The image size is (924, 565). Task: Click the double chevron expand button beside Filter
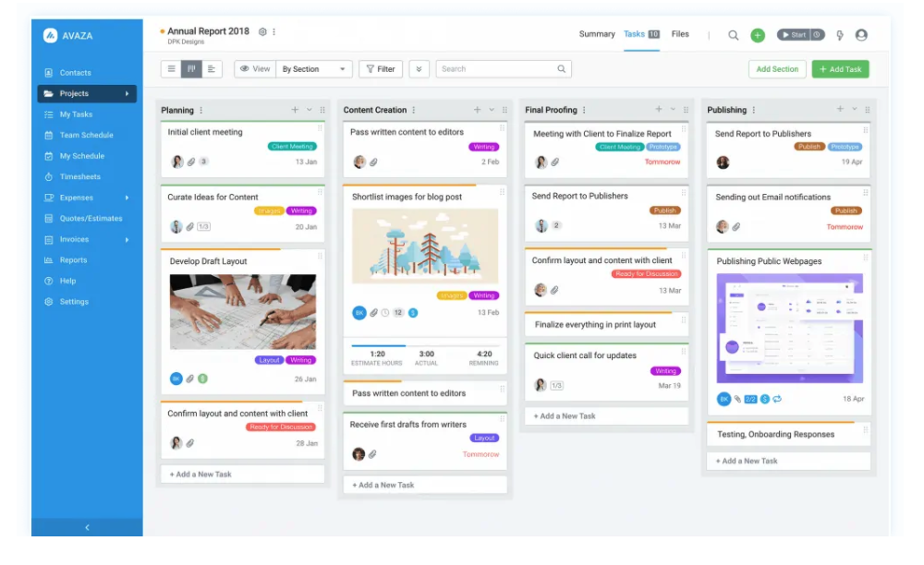(419, 69)
